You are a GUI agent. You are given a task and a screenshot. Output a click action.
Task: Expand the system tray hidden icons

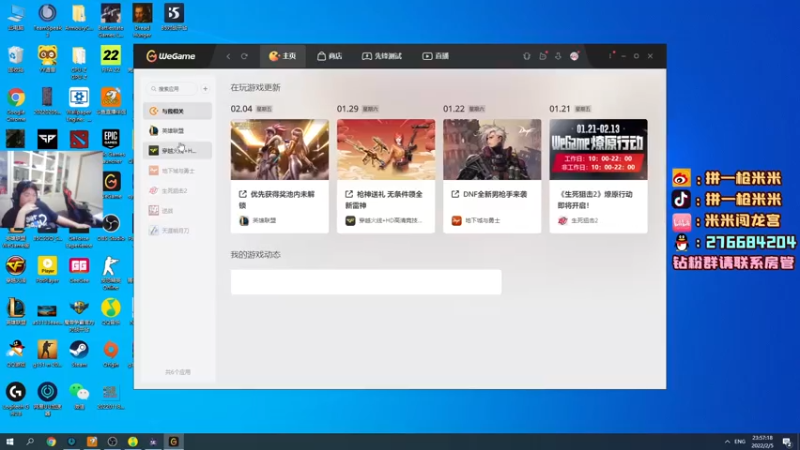tap(727, 441)
